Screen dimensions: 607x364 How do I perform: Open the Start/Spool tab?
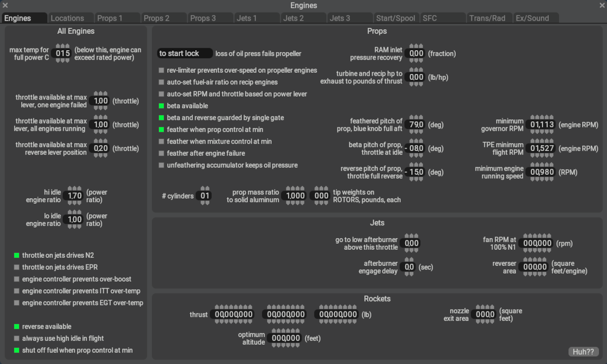click(x=395, y=18)
